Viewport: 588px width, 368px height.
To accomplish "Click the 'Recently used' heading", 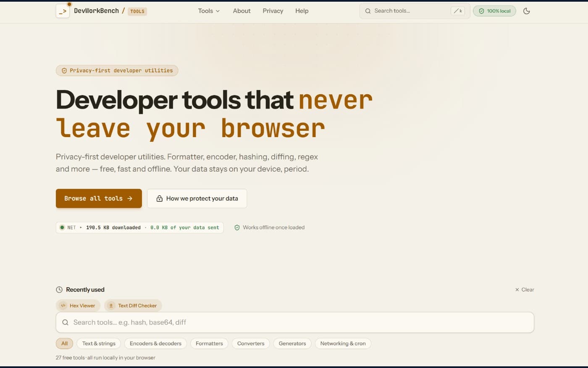I will [x=85, y=290].
